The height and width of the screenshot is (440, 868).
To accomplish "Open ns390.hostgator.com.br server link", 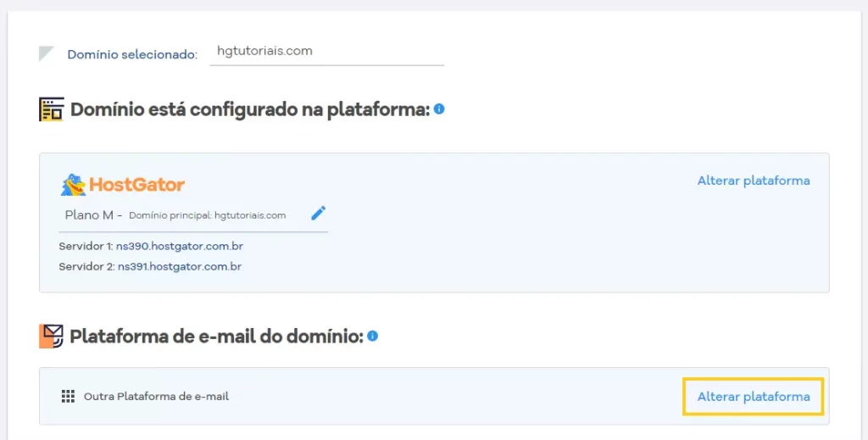I will coord(180,246).
